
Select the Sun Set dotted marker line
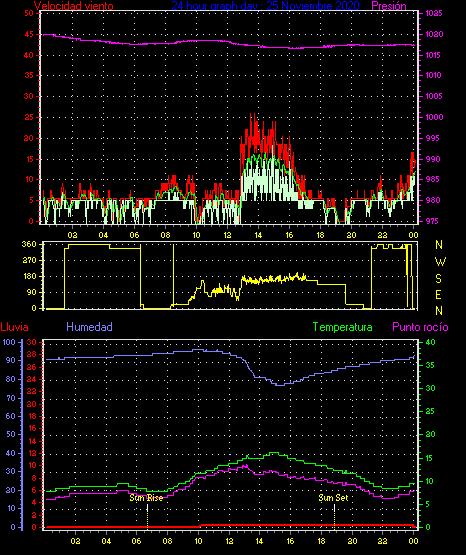click(x=334, y=516)
